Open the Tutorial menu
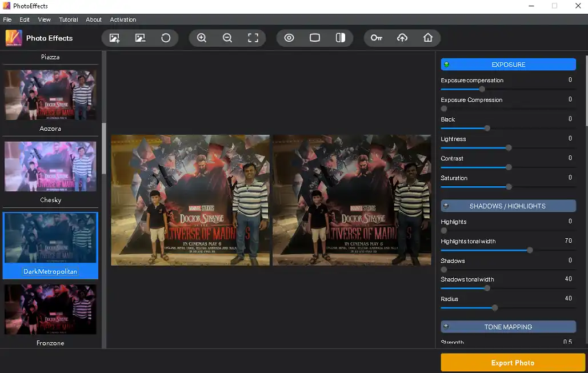This screenshot has height=373, width=588. point(69,19)
